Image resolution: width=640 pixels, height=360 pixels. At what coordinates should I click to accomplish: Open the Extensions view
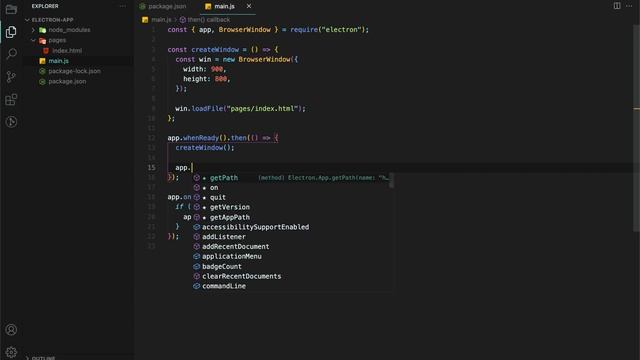point(11,99)
